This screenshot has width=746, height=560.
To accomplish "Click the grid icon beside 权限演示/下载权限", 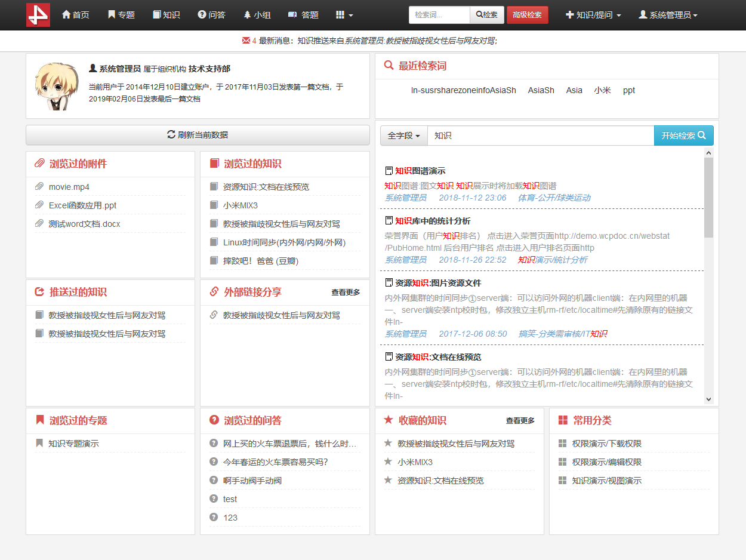I will [562, 444].
